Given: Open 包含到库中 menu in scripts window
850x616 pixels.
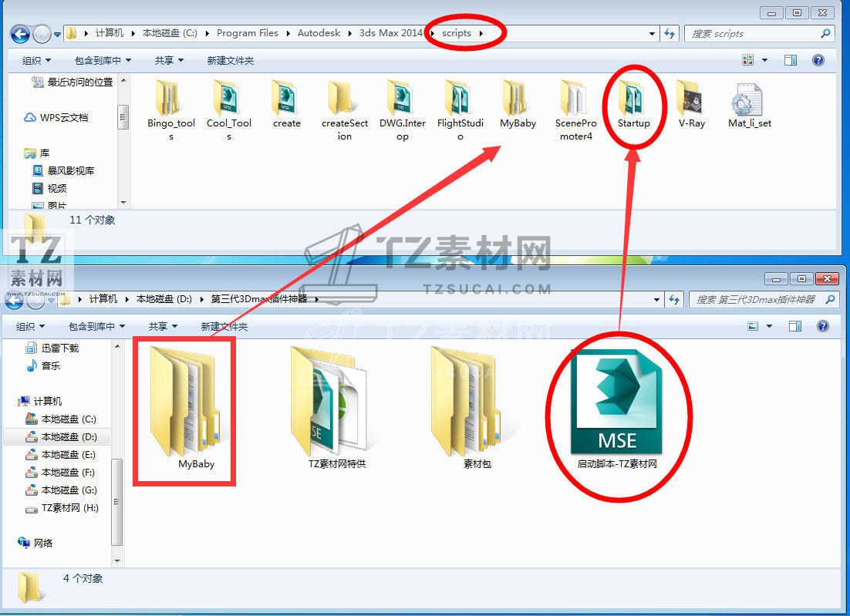Looking at the screenshot, I should tap(103, 61).
